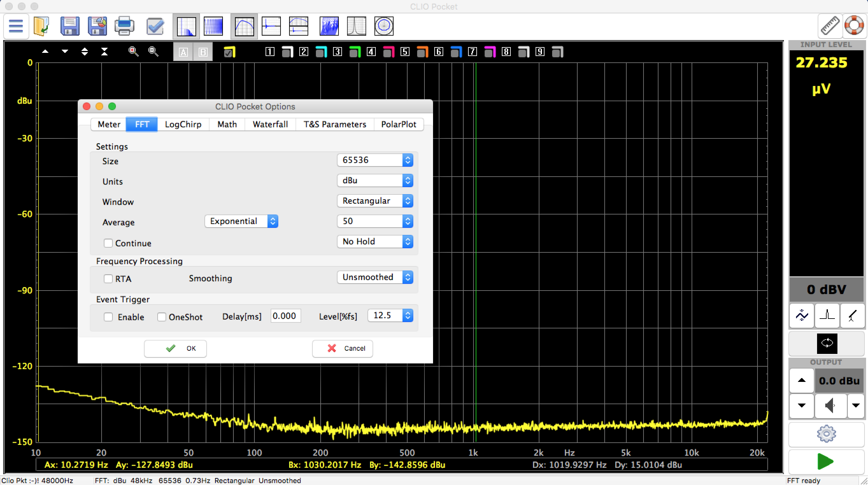Switch to the PolarPlot tab

[x=399, y=124]
